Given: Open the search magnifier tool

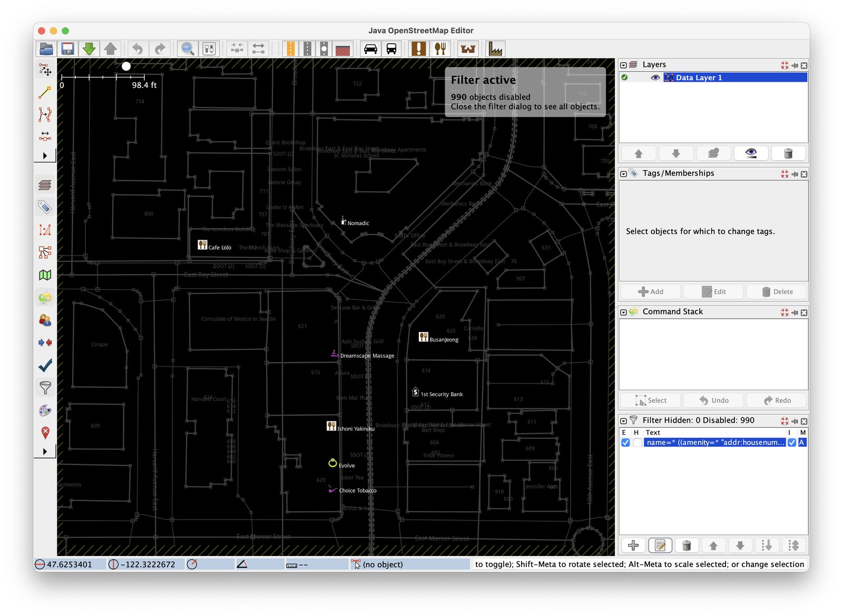Looking at the screenshot, I should click(x=188, y=49).
